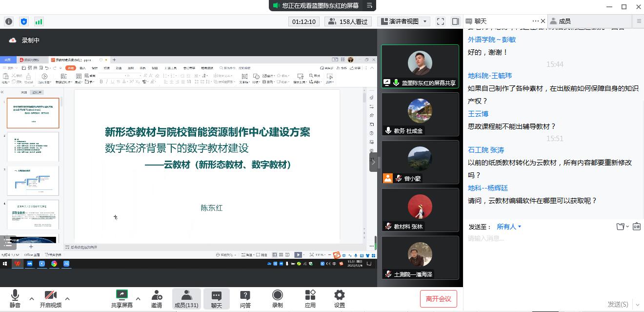
Task: Expand the 发送至 所有人 recipient dropdown
Action: point(509,227)
